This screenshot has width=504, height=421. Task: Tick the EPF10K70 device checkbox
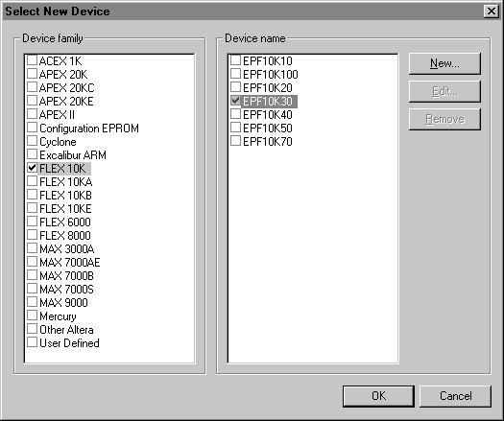click(235, 141)
